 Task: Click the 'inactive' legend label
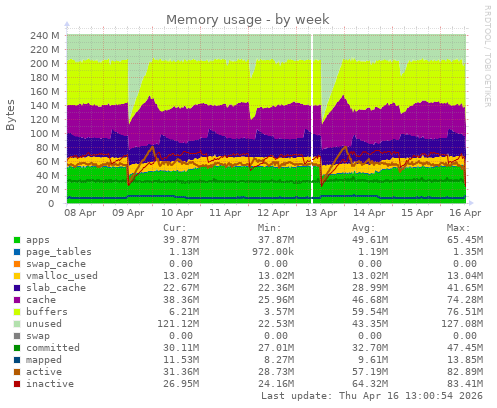50,384
